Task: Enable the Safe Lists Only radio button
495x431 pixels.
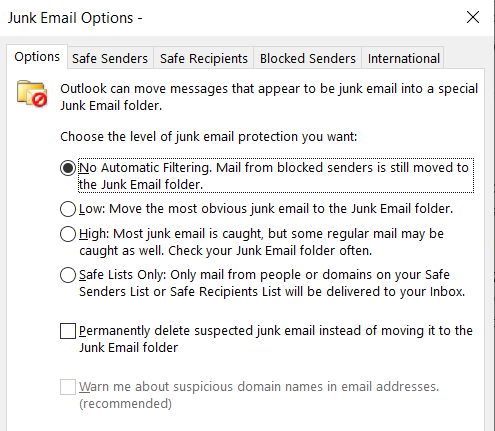Action: (x=68, y=275)
